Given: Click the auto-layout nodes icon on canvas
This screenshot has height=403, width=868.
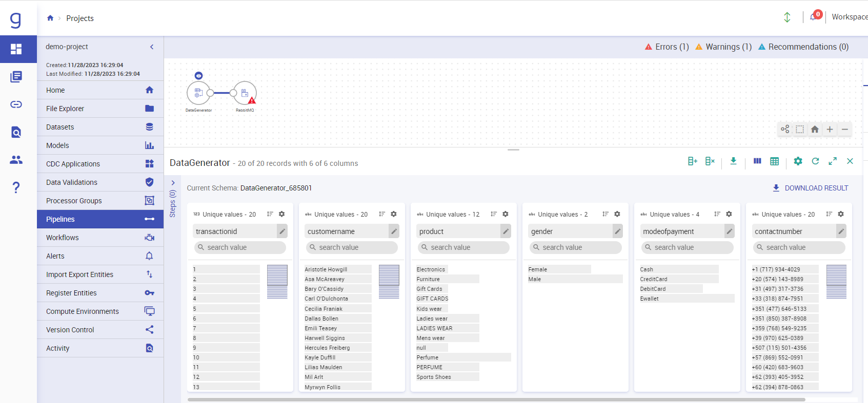Looking at the screenshot, I should [x=785, y=129].
